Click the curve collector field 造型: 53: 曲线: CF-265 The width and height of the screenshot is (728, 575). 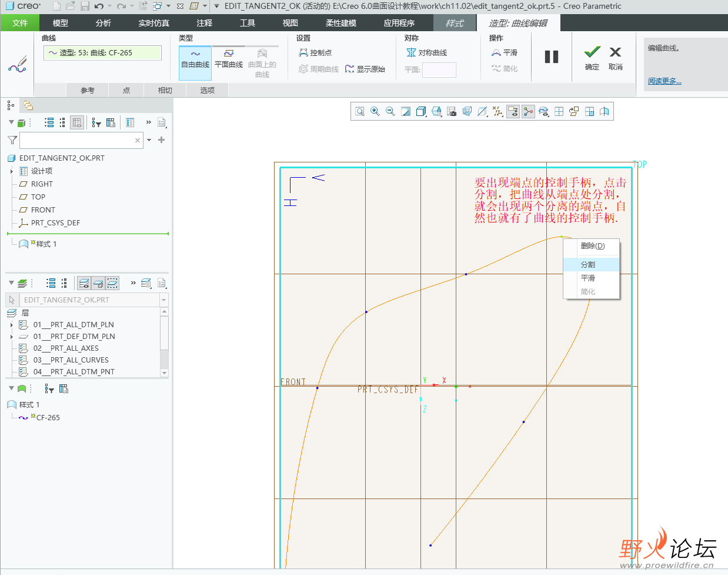(102, 53)
